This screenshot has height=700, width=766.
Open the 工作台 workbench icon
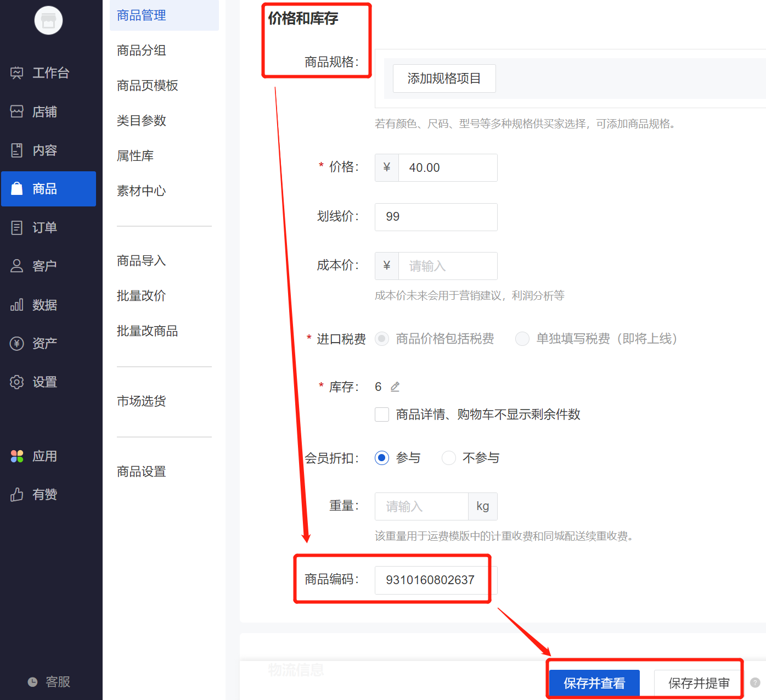tap(17, 72)
